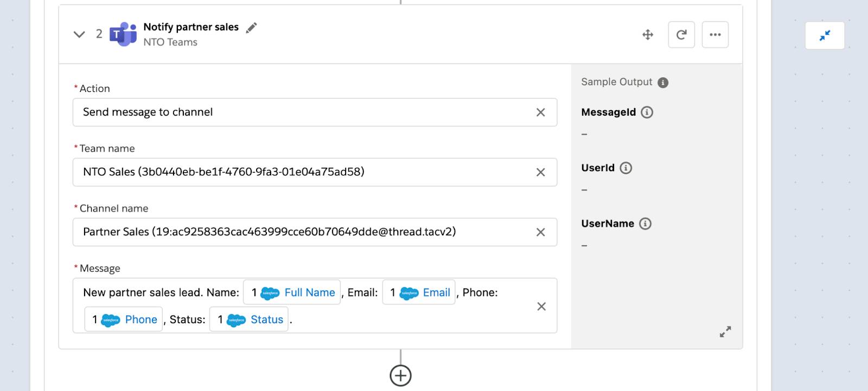Click the NTO Teams connection label
The width and height of the screenshot is (868, 391).
pyautogui.click(x=170, y=42)
